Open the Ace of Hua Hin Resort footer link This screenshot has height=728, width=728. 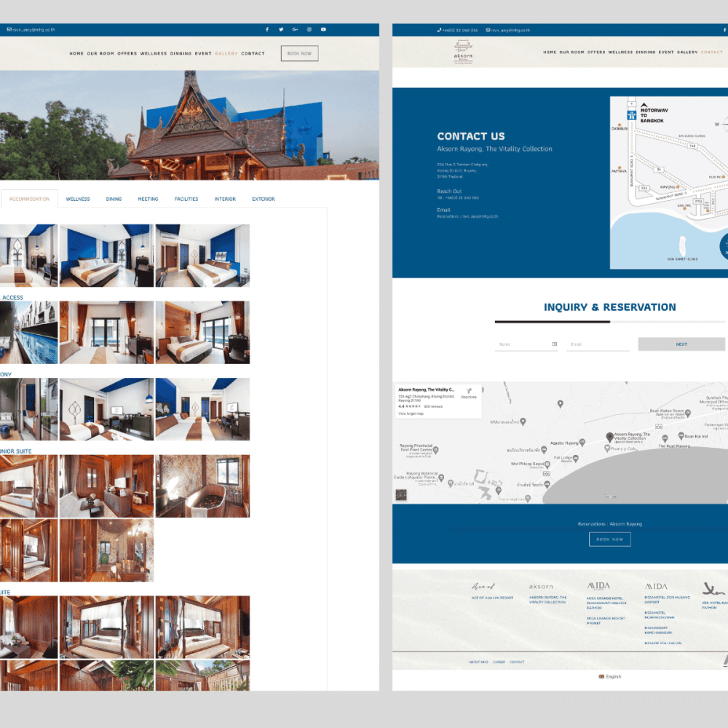492,598
